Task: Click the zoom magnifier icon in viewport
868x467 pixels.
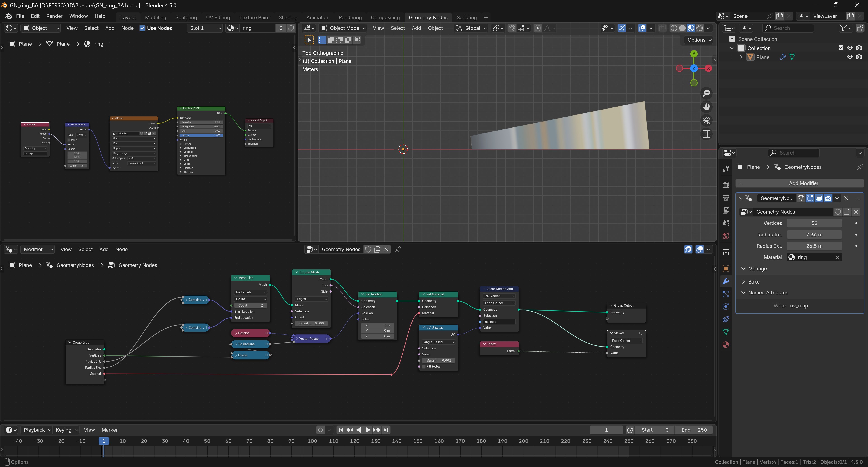Action: [706, 93]
